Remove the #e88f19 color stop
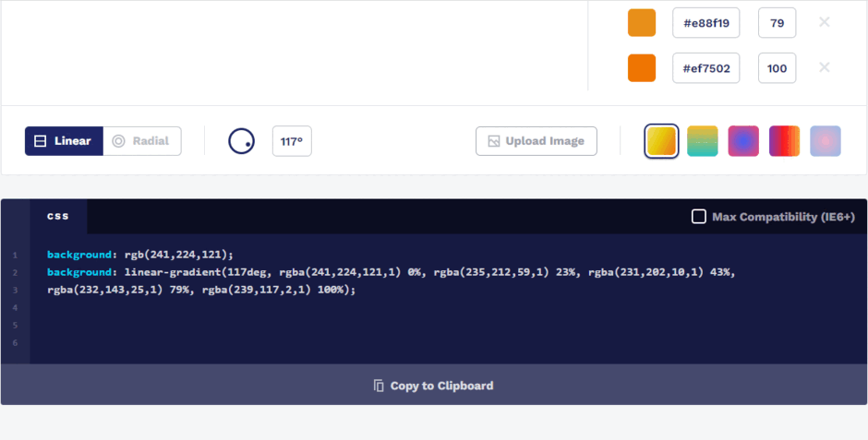Viewport: 868px width, 440px height. coord(824,22)
